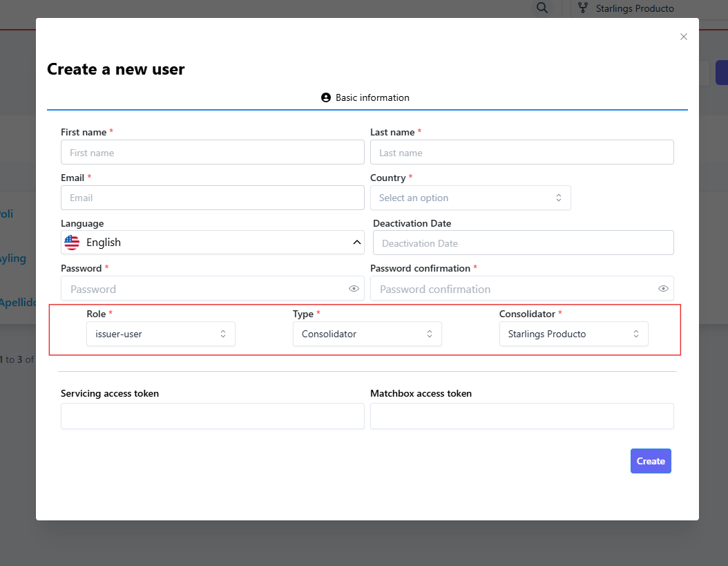
Task: Click the US flag icon in Language
Action: pyautogui.click(x=72, y=243)
